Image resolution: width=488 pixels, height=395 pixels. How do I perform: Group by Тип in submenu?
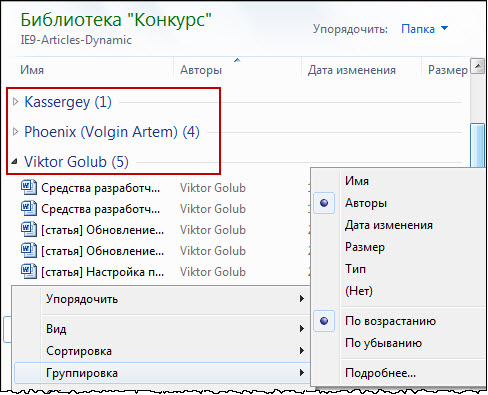tap(355, 269)
